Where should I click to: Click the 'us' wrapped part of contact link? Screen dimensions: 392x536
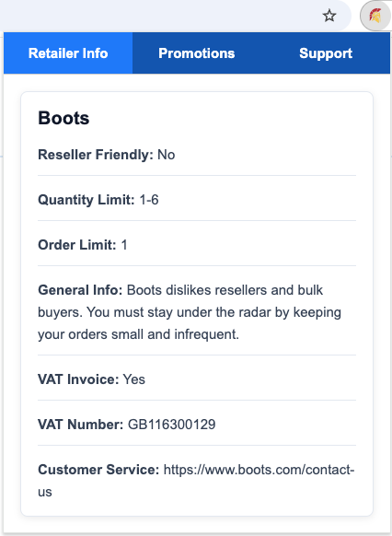45,492
